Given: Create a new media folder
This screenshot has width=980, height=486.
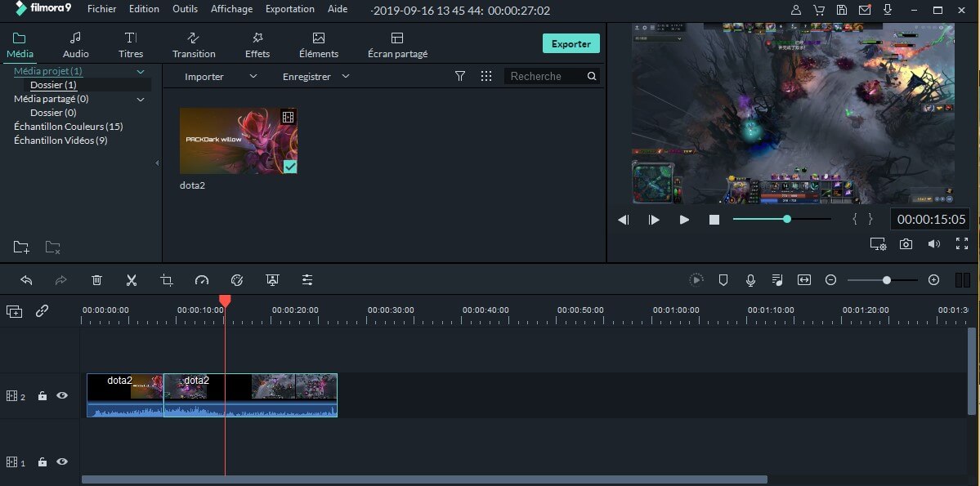Looking at the screenshot, I should click(21, 247).
